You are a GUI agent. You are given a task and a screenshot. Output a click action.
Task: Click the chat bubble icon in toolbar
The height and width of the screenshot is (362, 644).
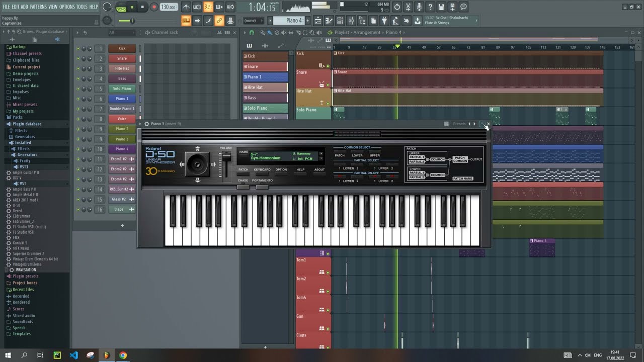[463, 7]
